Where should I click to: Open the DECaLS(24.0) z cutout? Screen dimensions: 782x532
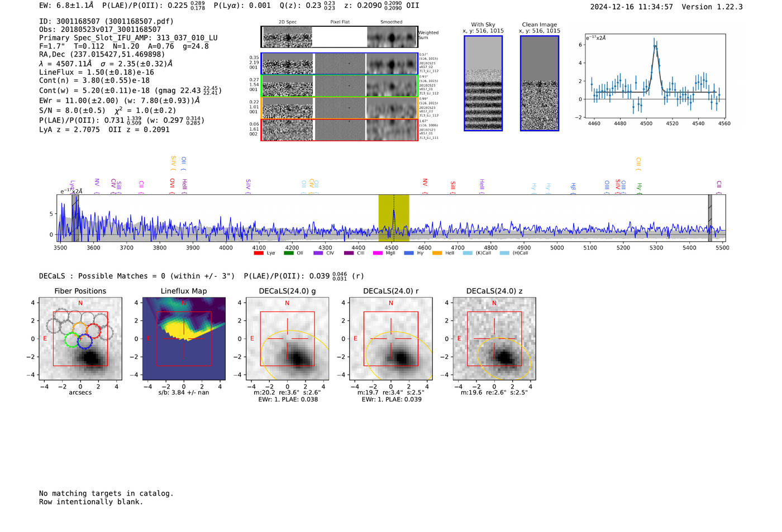pyautogui.click(x=494, y=339)
